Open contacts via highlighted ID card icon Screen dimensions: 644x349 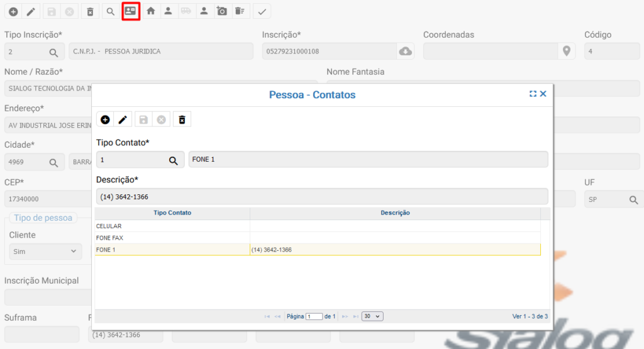131,11
